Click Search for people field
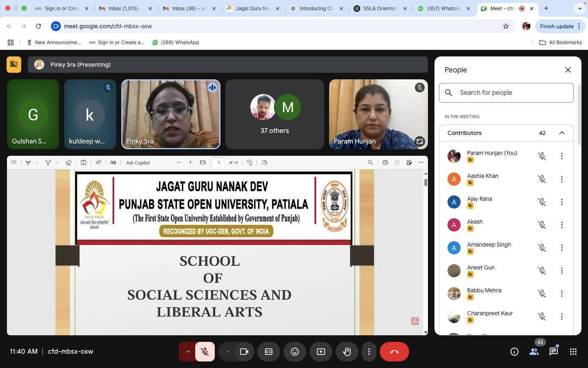 point(506,93)
